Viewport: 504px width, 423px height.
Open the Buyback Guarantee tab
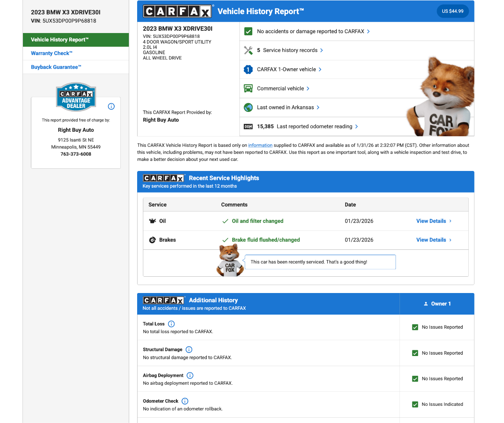tap(56, 67)
